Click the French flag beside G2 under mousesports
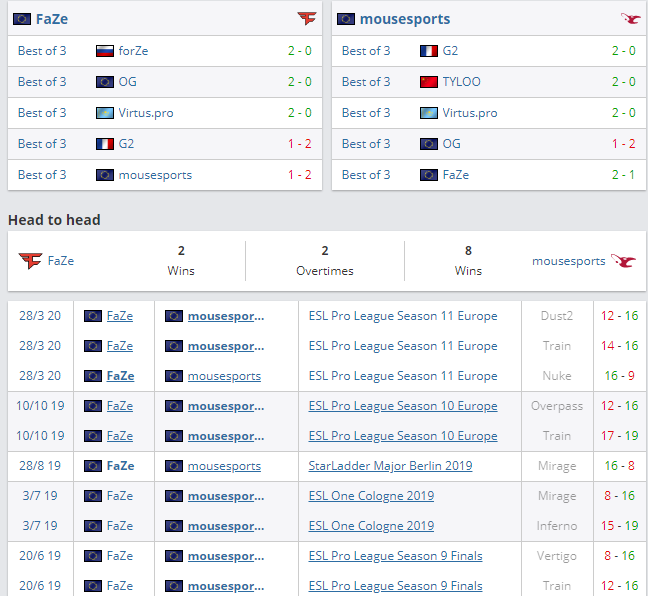 429,51
